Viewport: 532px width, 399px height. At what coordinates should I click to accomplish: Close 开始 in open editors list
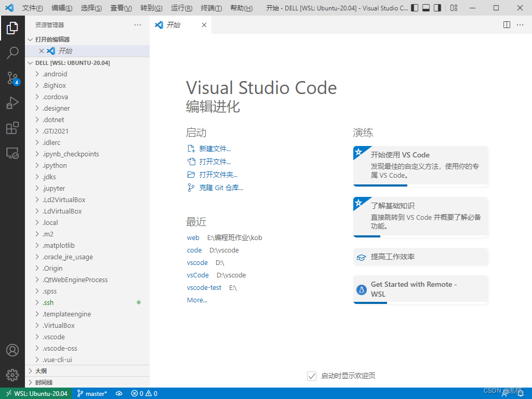pyautogui.click(x=42, y=51)
